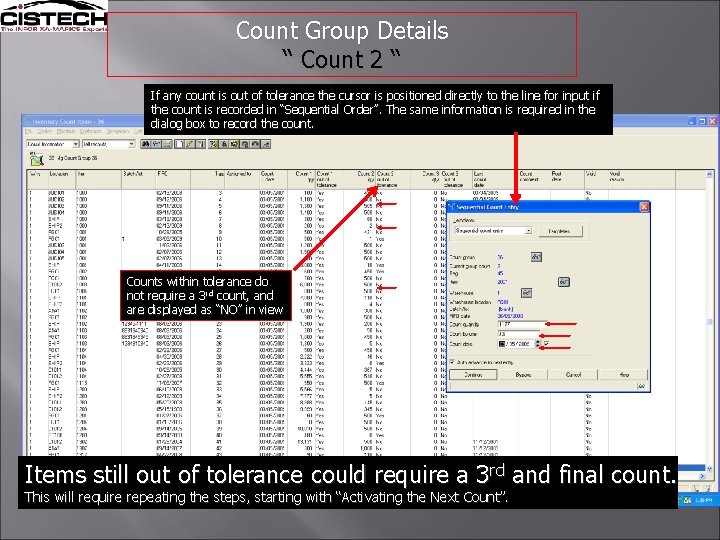Viewport: 720px width, 540px height.
Task: Click the Last count date column header
Action: pyautogui.click(x=495, y=179)
